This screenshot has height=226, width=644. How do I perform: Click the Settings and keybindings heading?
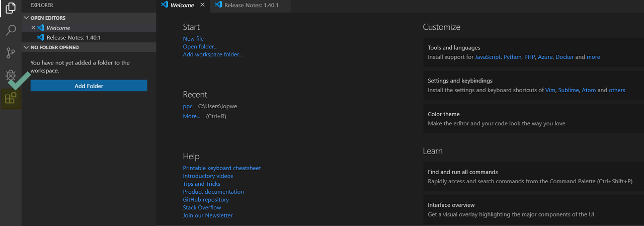[460, 81]
